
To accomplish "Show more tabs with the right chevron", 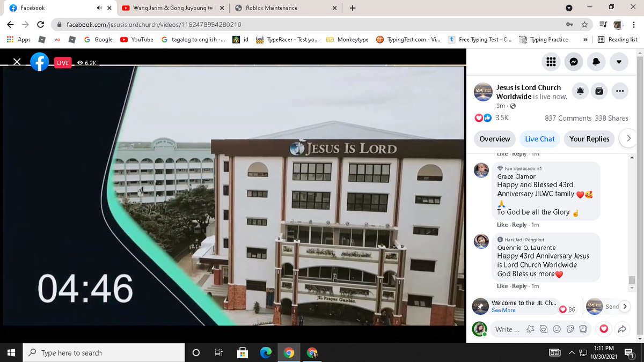I will pyautogui.click(x=628, y=139).
